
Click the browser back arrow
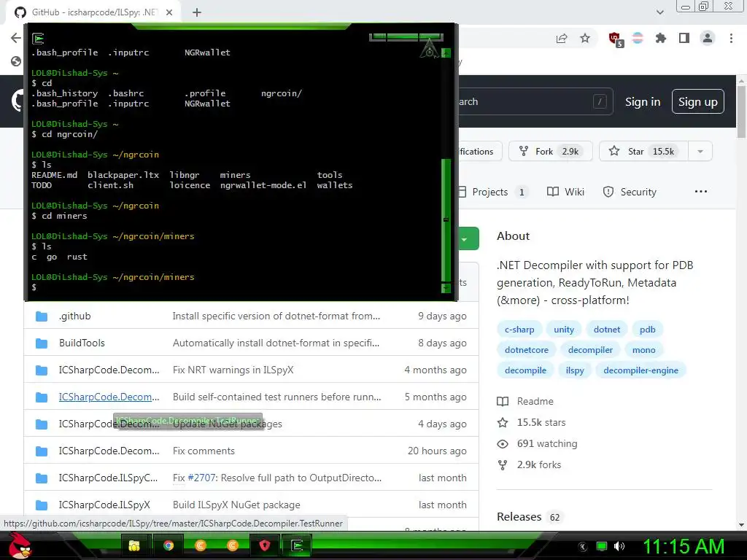(x=16, y=38)
